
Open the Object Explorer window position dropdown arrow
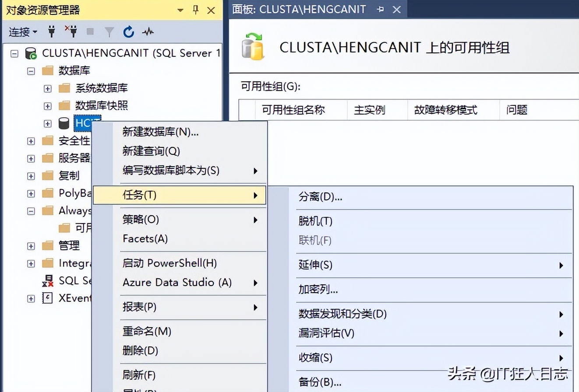(x=180, y=10)
